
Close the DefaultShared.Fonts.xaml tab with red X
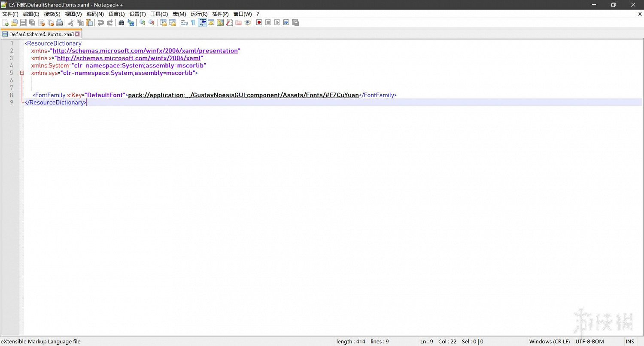click(x=77, y=34)
